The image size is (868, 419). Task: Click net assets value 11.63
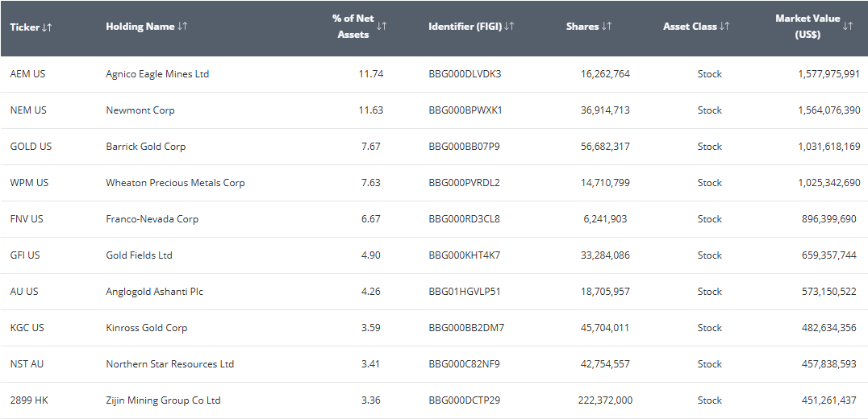[371, 110]
